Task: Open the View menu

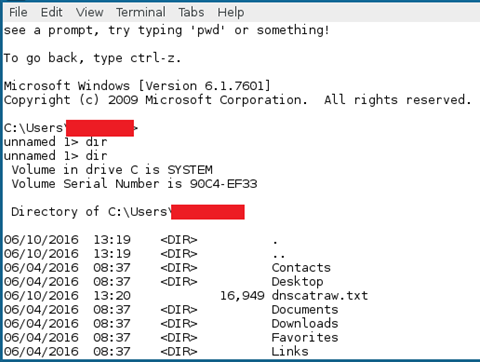Action: coord(89,12)
